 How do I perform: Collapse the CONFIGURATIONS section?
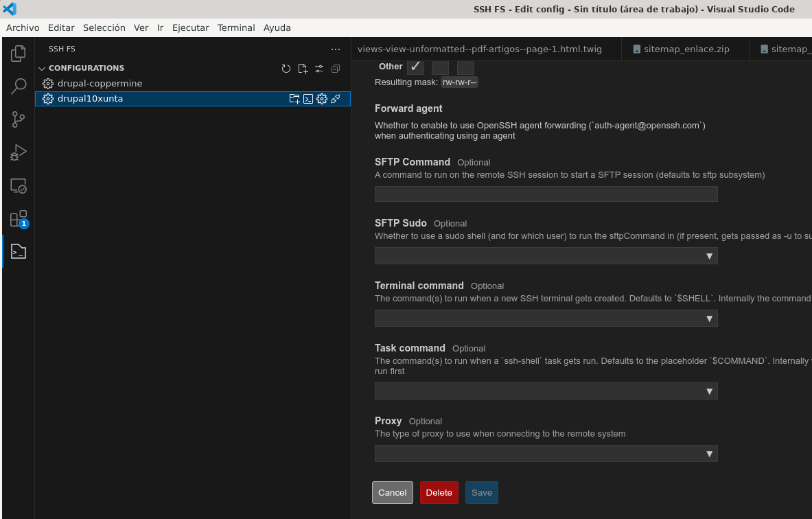[42, 69]
